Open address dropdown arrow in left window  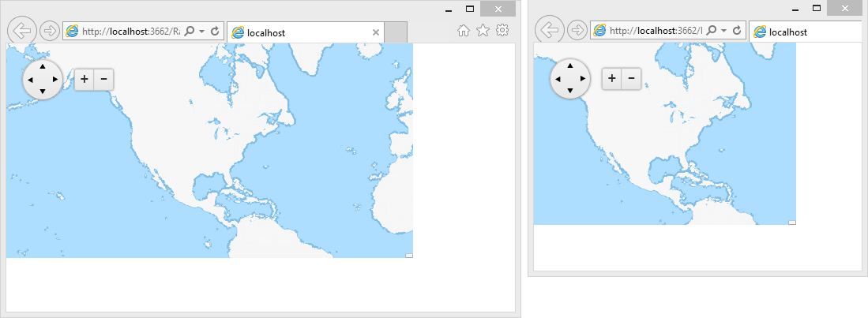click(201, 32)
